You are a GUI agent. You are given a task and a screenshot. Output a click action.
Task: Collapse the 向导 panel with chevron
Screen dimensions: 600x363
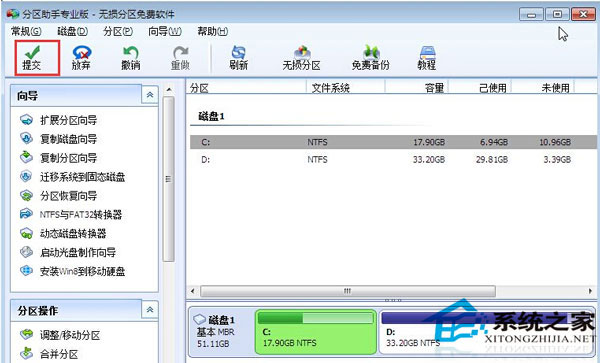150,94
